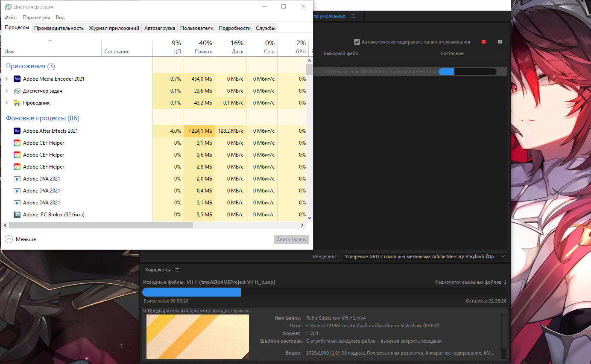Stop the encoding queue with red stop icon
The image size is (591, 364).
tap(484, 42)
